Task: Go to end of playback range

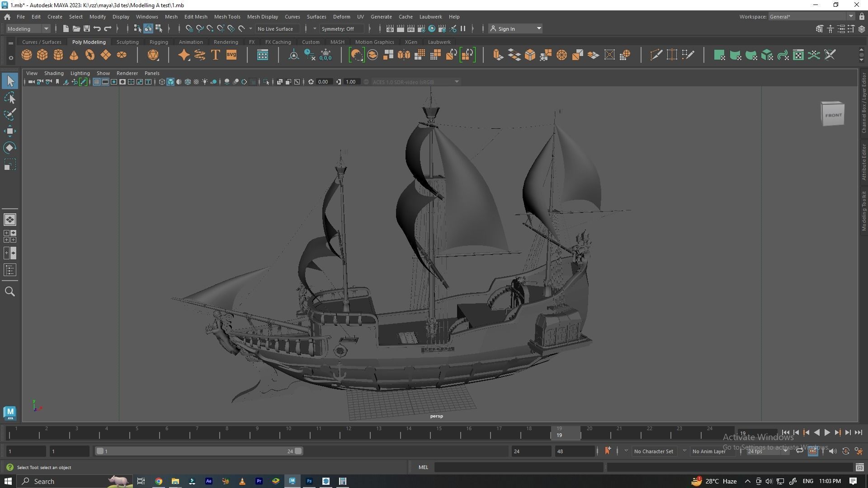Action: pos(858,432)
